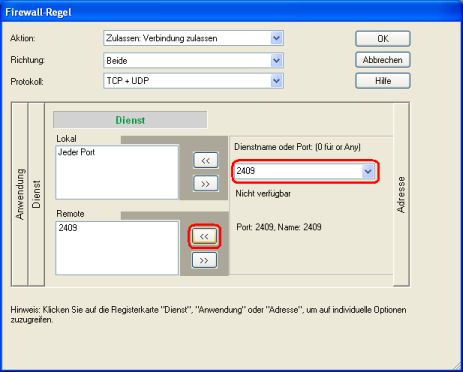Select '2409' entry in the Remote list

pos(68,228)
